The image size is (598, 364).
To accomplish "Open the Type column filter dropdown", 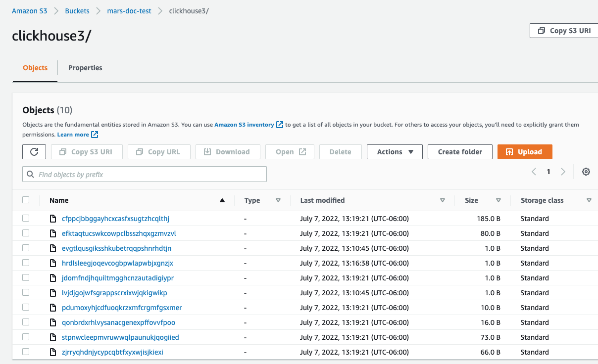I will coord(278,200).
